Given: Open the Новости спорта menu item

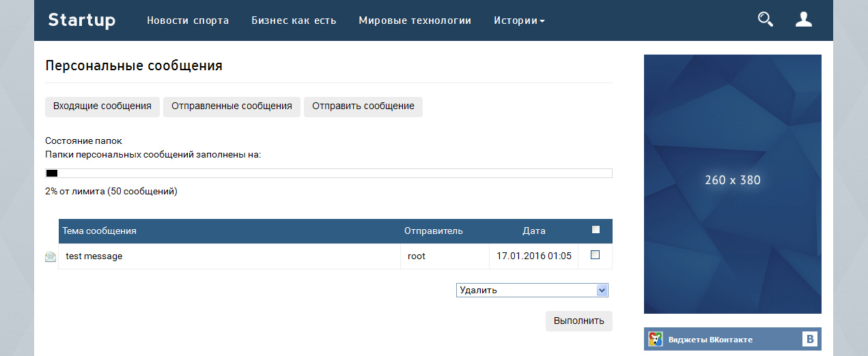Looking at the screenshot, I should (x=188, y=20).
